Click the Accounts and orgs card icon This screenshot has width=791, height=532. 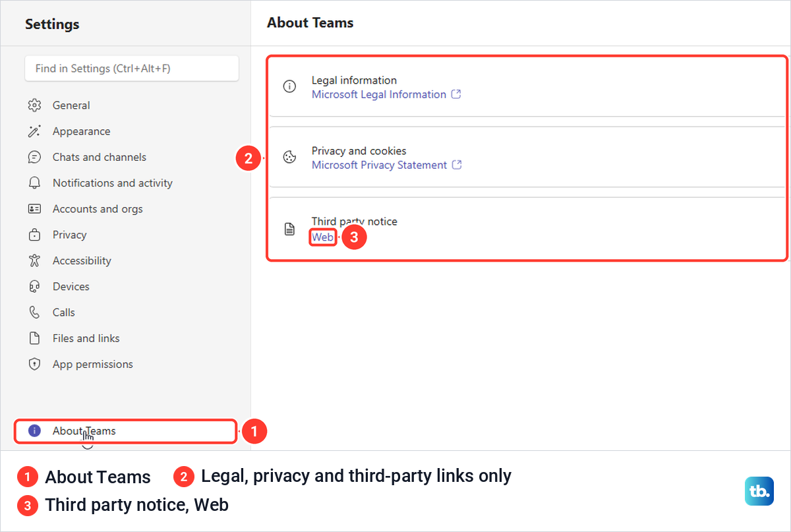point(35,209)
